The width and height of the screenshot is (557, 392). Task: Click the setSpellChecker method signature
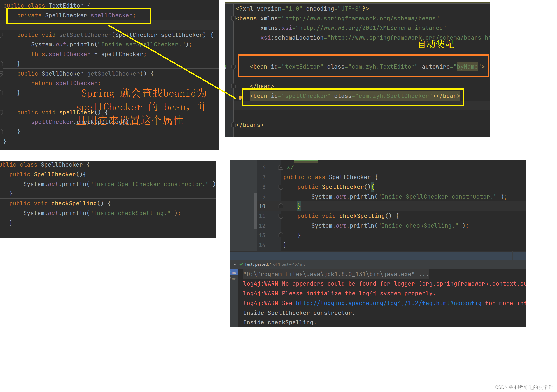point(115,35)
